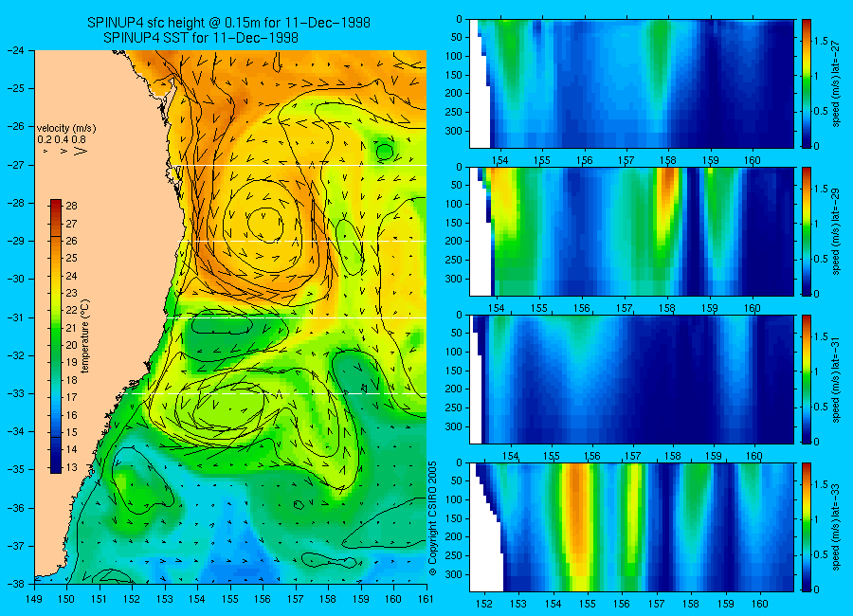Image resolution: width=853 pixels, height=616 pixels.
Task: Click the -24 latitude label on the map axis
Action: [16, 50]
